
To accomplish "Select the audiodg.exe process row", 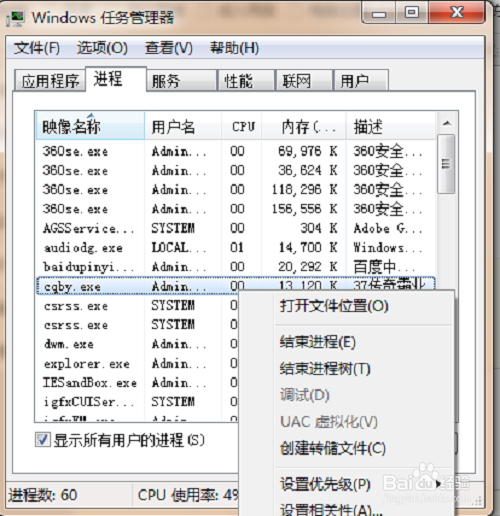I will [x=235, y=248].
